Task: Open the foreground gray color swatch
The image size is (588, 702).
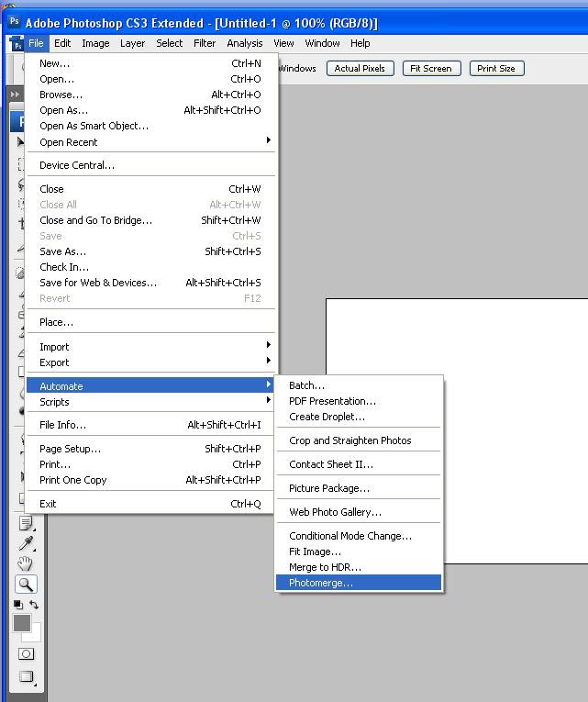Action: [x=21, y=623]
